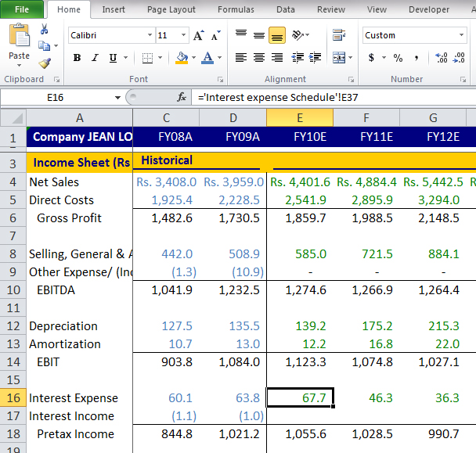Image resolution: width=476 pixels, height=453 pixels.
Task: Select the Format Painter brush
Action: 45,63
